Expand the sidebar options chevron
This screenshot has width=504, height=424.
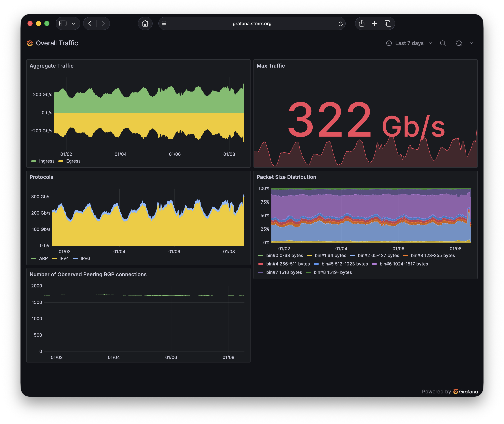pos(74,24)
